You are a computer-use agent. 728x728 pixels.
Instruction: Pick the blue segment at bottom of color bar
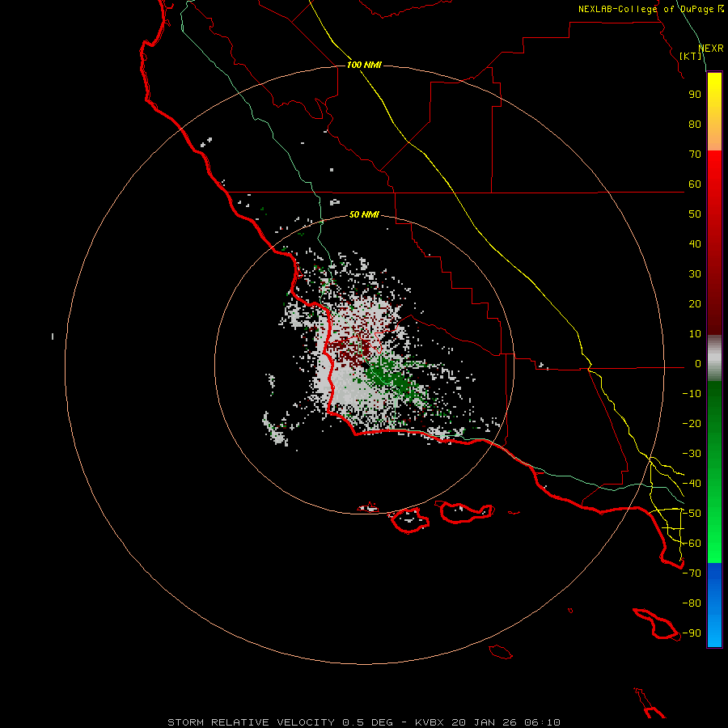pyautogui.click(x=714, y=605)
